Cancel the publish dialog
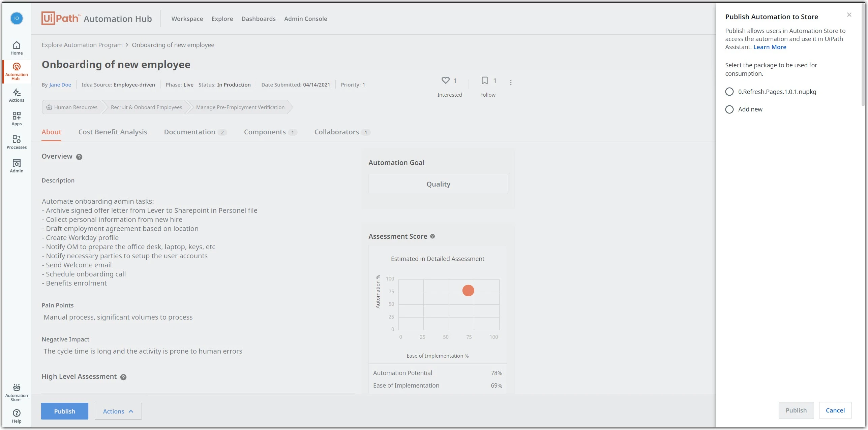This screenshot has height=430, width=868. 835,410
